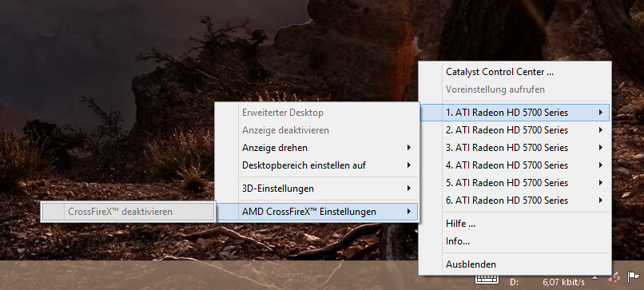644x290 pixels.
Task: Click CrossFireX deaktivieren option
Action: (x=128, y=212)
